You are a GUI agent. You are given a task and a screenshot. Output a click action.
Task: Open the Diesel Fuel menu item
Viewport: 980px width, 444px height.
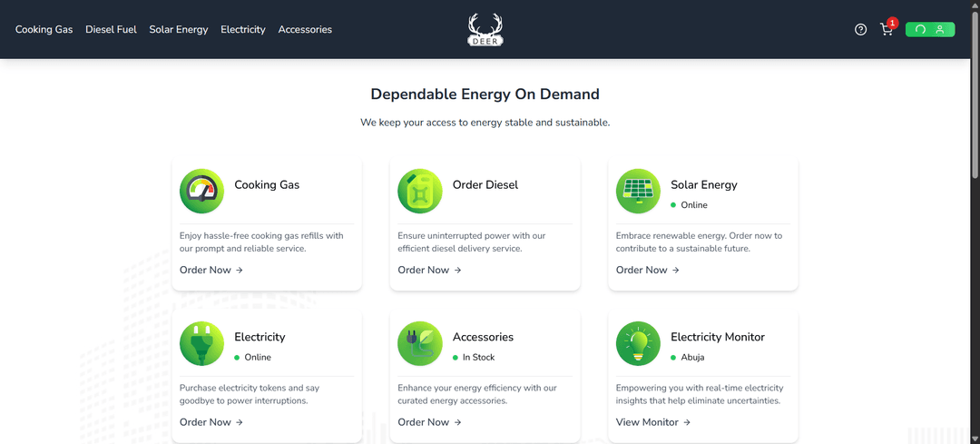[112, 29]
